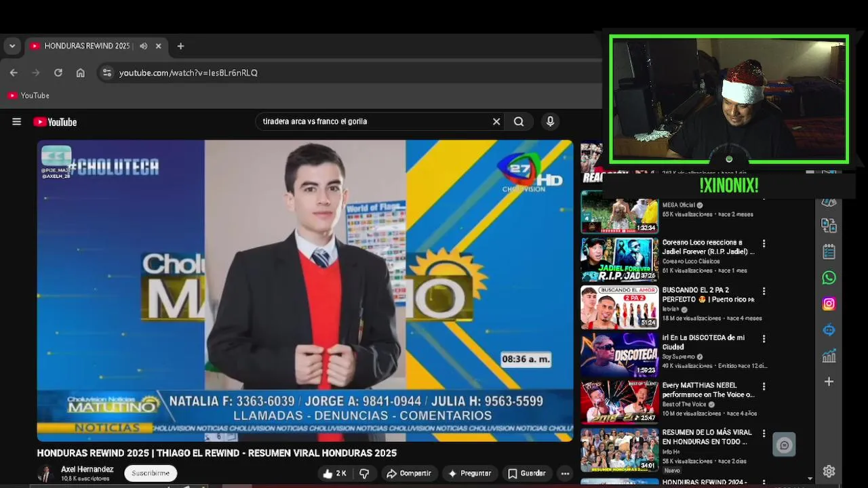Open the Preguntar ask button
The image size is (868, 488).
(x=469, y=473)
